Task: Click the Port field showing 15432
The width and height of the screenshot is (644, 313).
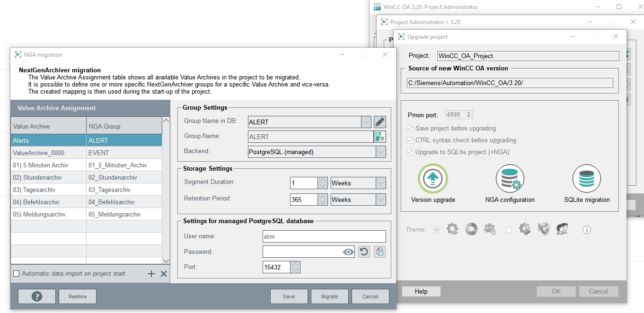Action: coord(277,267)
